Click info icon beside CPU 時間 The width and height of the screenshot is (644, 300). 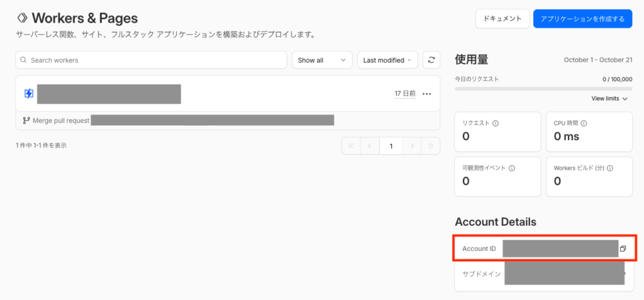(585, 123)
